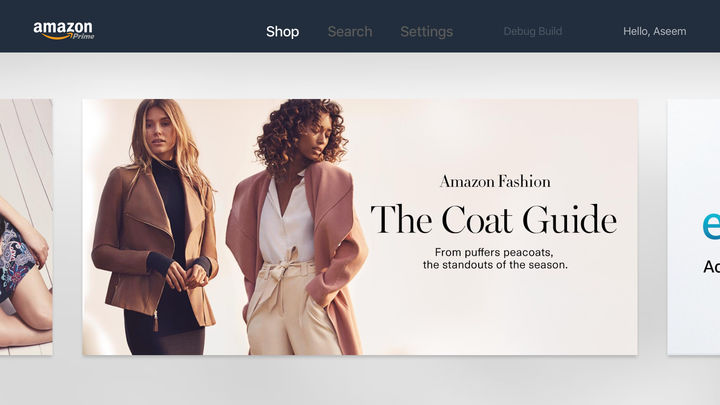Select the next banner card on right edge
The width and height of the screenshot is (720, 405).
coord(693,227)
